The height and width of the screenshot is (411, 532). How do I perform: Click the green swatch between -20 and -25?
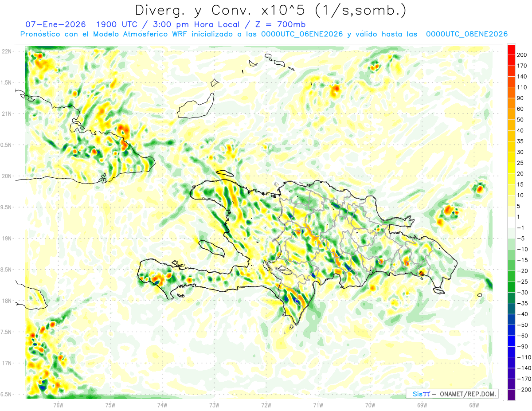pyautogui.click(x=511, y=276)
